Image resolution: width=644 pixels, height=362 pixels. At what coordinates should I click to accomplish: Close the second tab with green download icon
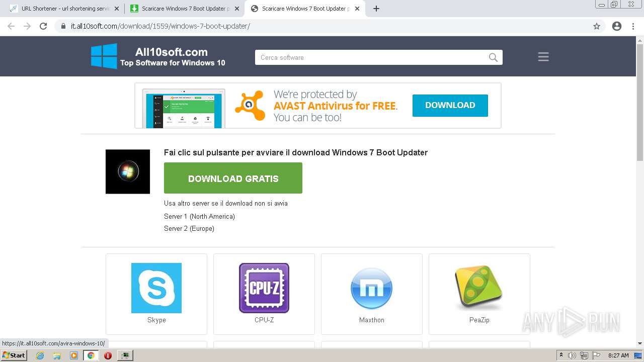[237, 9]
